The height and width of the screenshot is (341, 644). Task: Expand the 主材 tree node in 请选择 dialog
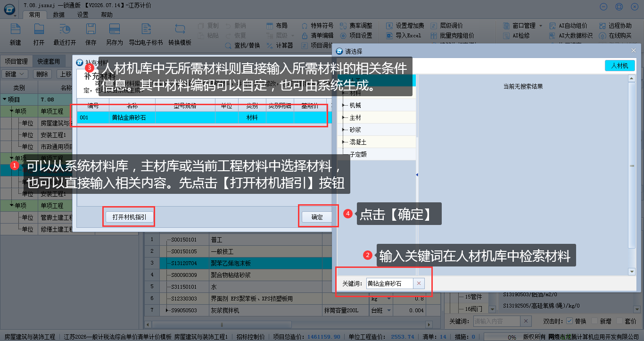[343, 117]
